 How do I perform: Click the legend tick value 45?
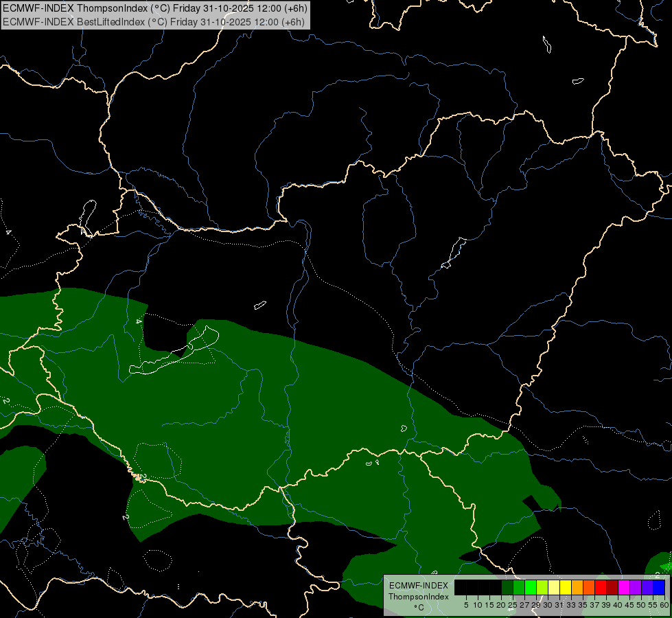coord(629,605)
